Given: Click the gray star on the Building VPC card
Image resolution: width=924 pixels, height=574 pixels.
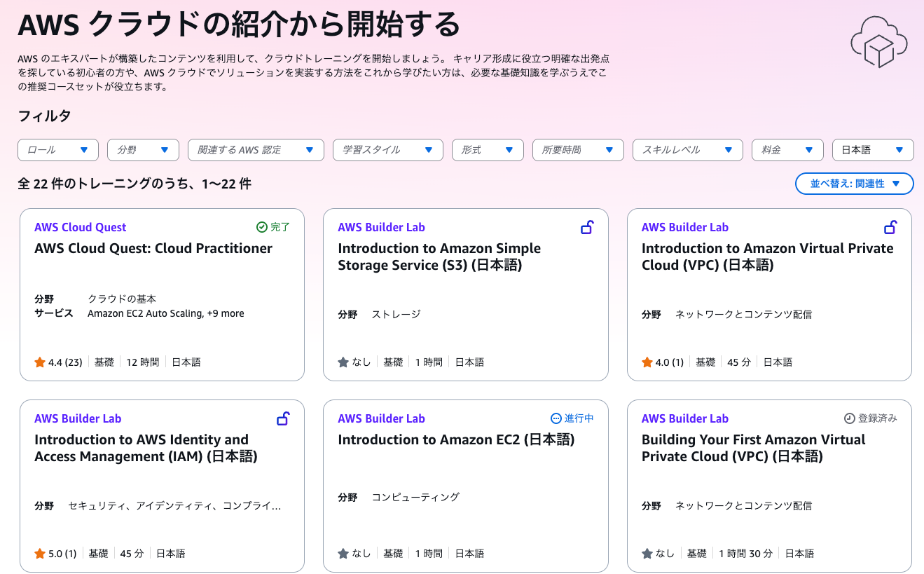Looking at the screenshot, I should click(x=647, y=554).
